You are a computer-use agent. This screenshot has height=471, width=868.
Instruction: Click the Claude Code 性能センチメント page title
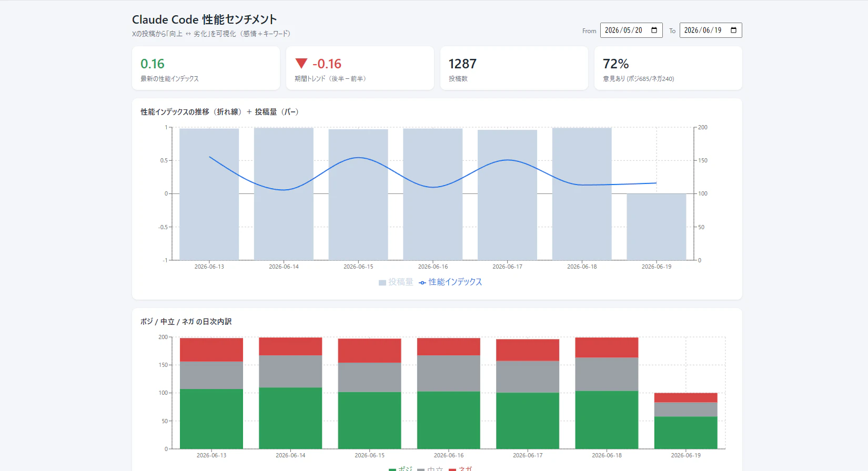pos(205,19)
